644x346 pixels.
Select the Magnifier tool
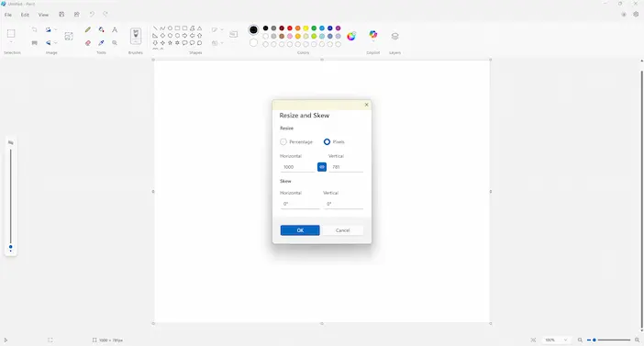click(x=115, y=43)
